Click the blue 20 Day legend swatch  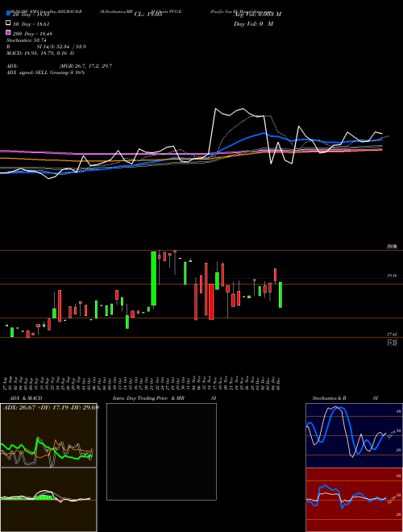coord(8,14)
